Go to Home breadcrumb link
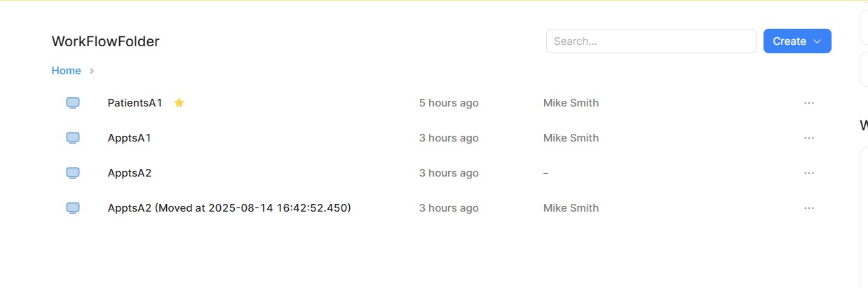The image size is (868, 288). (66, 71)
